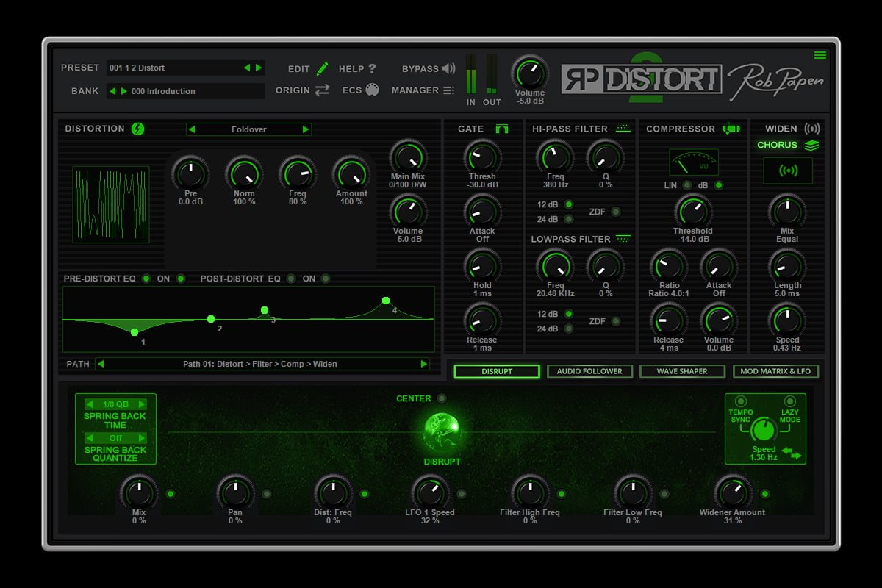The height and width of the screenshot is (588, 882).
Task: Toggle the Distortion lightning power icon
Action: [137, 129]
